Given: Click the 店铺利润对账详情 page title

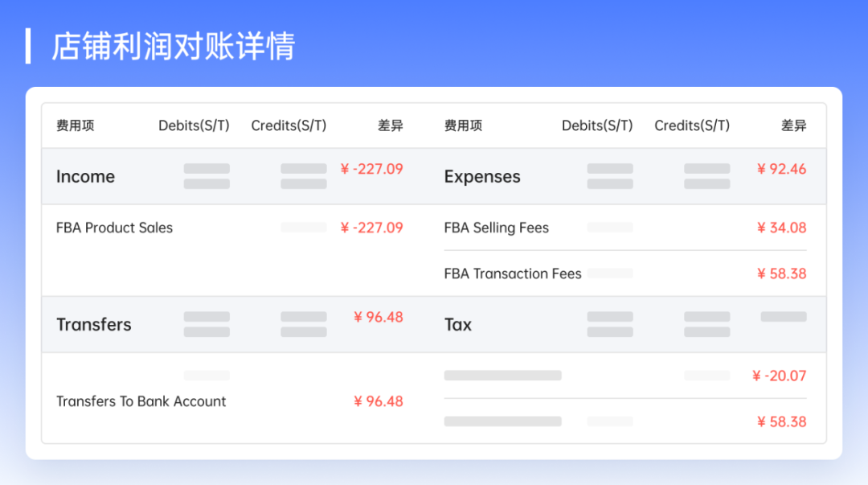Looking at the screenshot, I should tap(175, 47).
